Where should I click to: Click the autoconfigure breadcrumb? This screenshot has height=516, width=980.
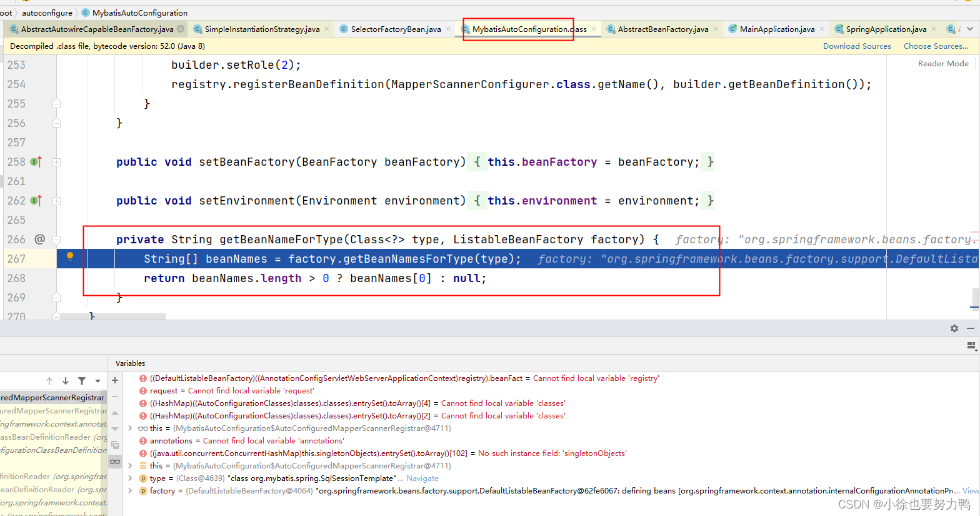pos(47,13)
